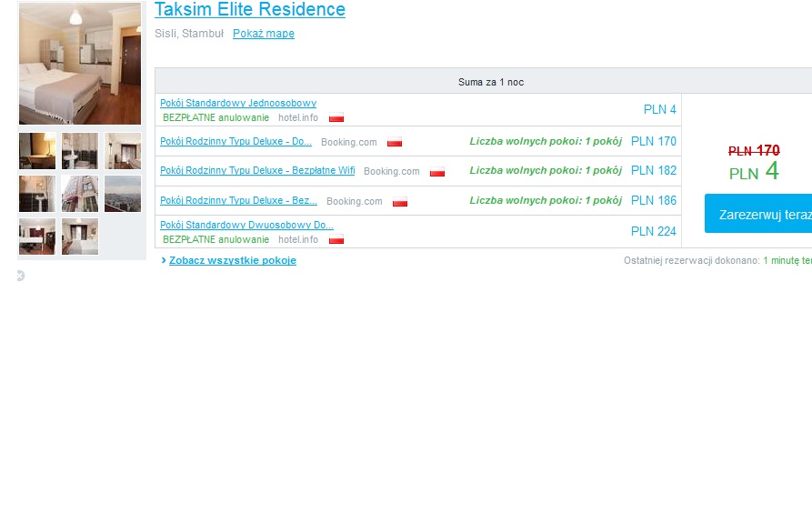The height and width of the screenshot is (524, 812).
Task: Open the Taksim Elite Residence hotel title link
Action: (250, 9)
